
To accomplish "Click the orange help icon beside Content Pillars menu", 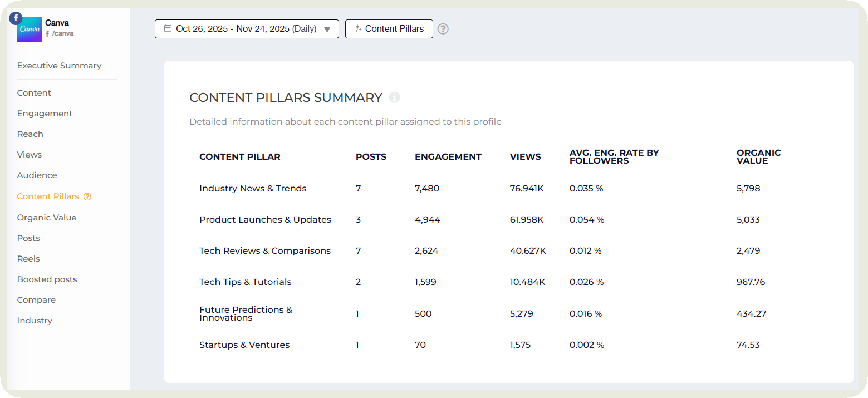I will [87, 196].
